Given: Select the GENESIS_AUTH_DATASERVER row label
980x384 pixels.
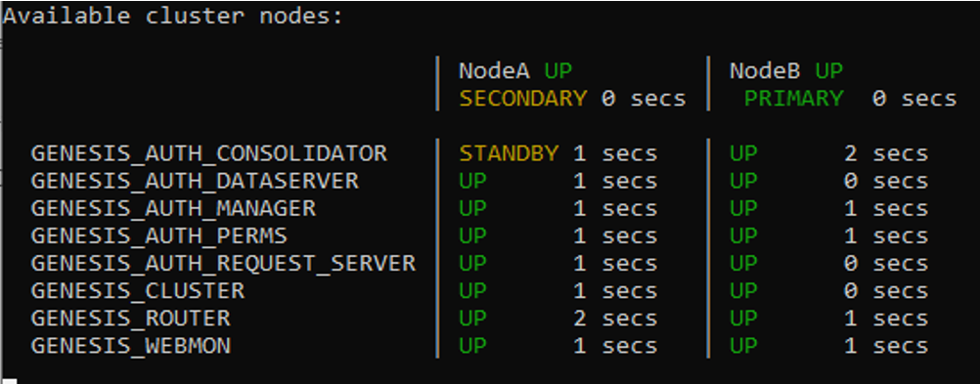Looking at the screenshot, I should pos(195,181).
